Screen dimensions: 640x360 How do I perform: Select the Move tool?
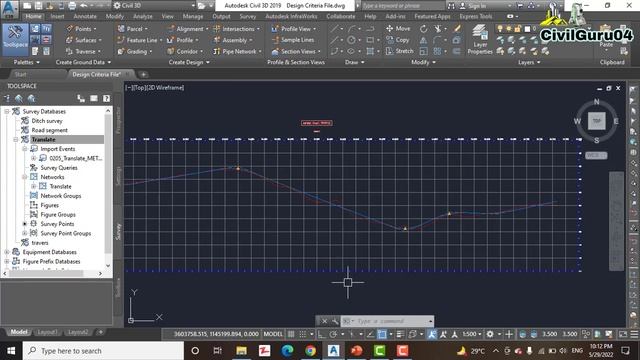pyautogui.click(x=398, y=29)
